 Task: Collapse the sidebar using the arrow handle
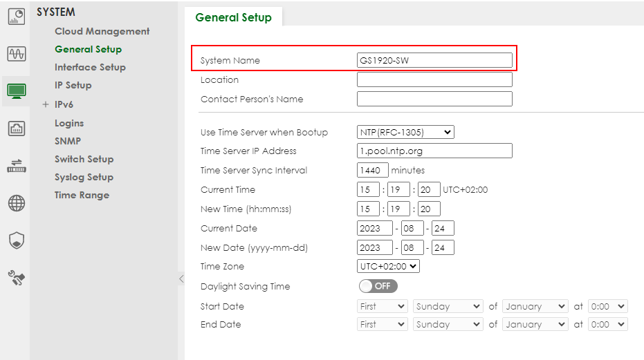pos(181,278)
